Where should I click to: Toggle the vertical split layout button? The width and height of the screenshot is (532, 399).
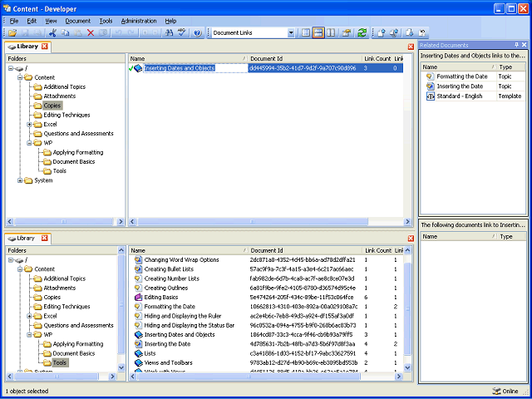tap(331, 32)
